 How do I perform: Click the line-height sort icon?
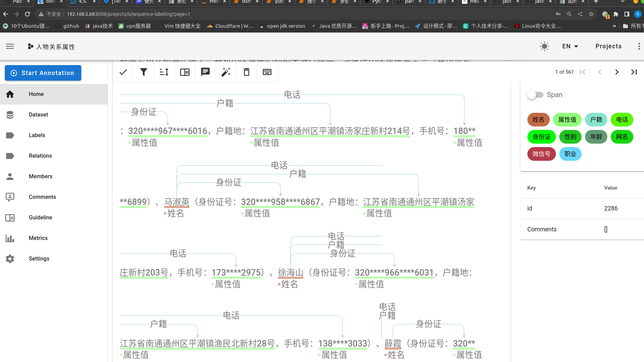[164, 72]
